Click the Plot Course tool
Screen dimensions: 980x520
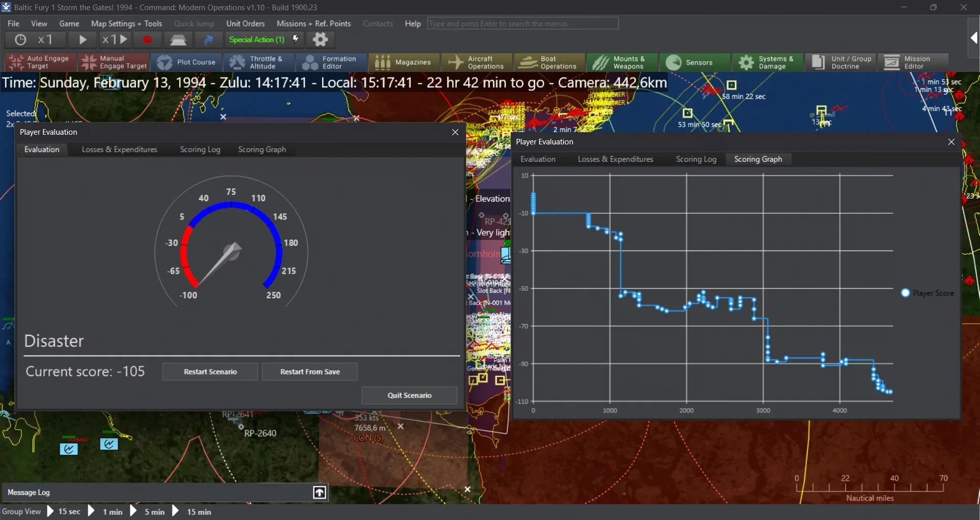(186, 62)
